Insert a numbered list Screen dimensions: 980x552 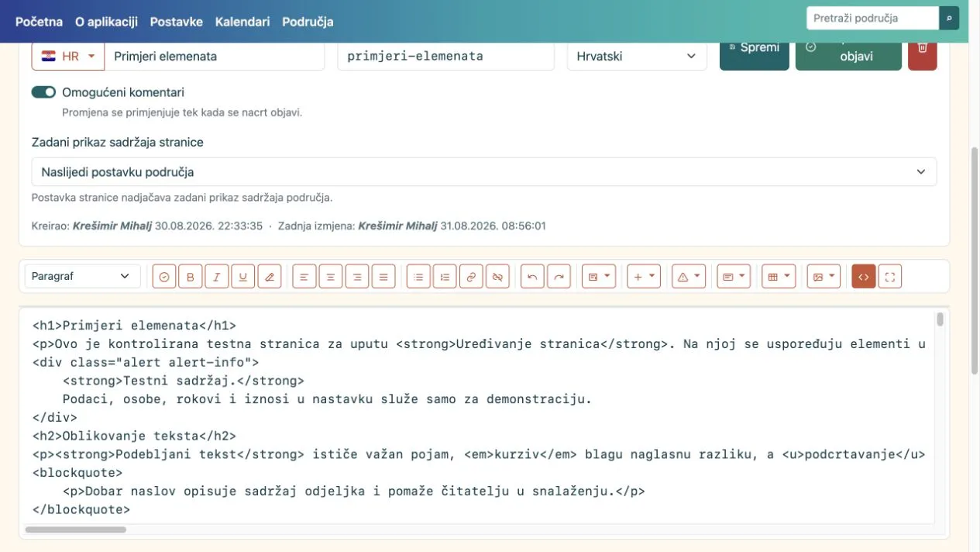(x=445, y=277)
